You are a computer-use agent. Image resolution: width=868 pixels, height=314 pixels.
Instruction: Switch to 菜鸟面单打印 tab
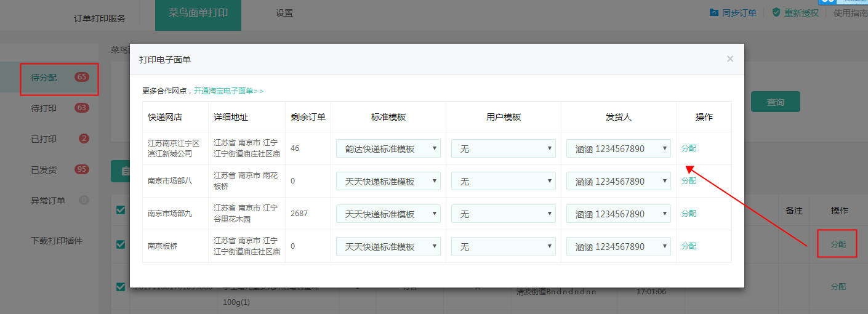(x=198, y=13)
